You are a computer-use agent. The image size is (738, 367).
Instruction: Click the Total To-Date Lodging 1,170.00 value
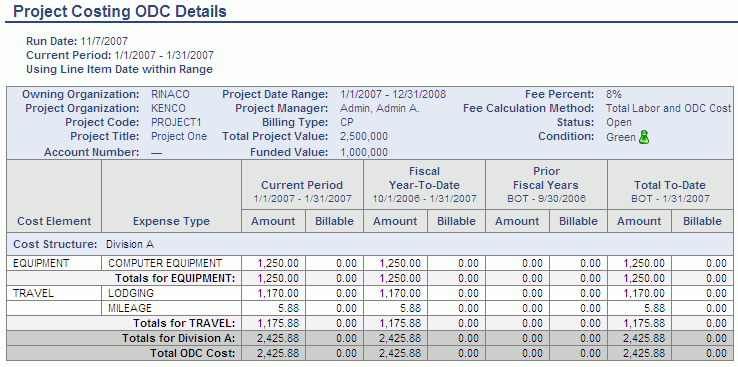pos(644,293)
